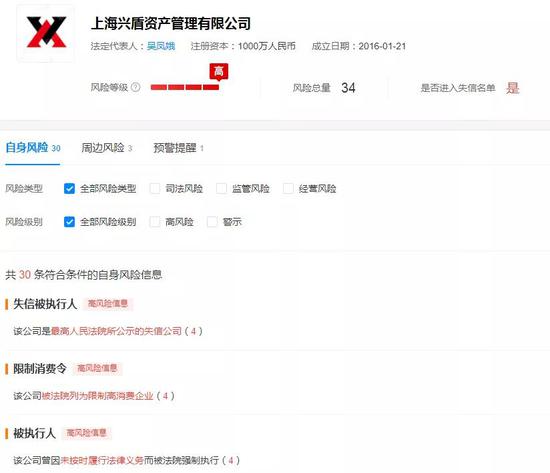Viewport: 550px width, 473px height.
Task: Check the 高风险 level checkbox
Action: coord(155,222)
